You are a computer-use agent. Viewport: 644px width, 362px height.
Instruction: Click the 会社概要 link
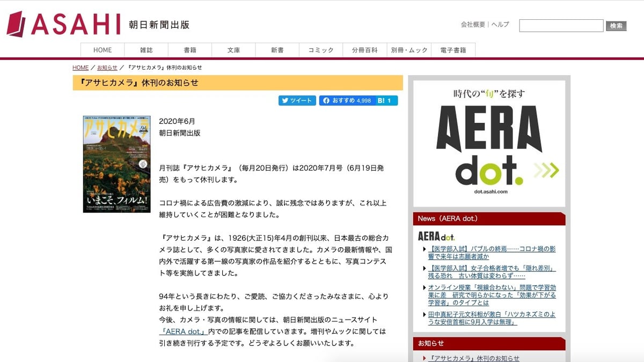[473, 25]
